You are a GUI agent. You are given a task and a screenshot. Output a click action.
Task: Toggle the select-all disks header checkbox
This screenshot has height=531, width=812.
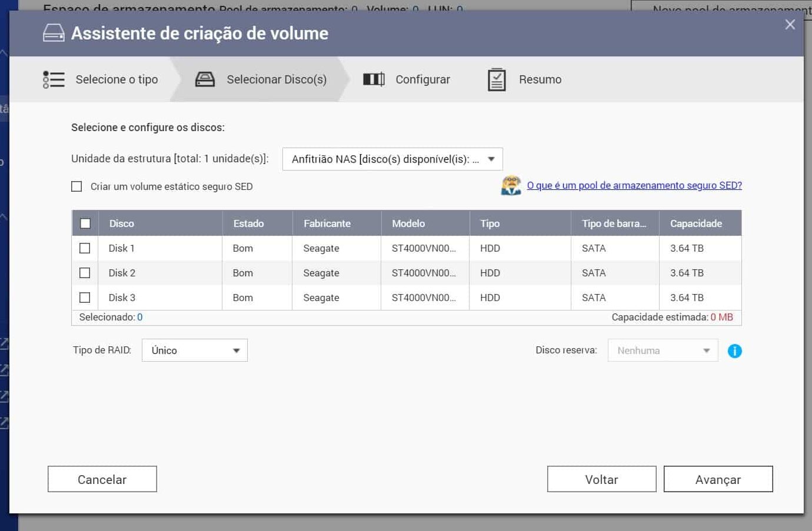pos(85,223)
